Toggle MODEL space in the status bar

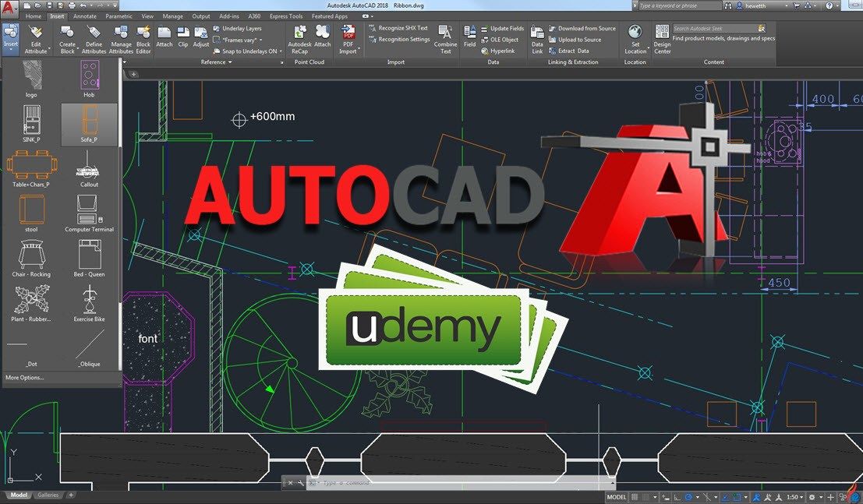pos(617,497)
